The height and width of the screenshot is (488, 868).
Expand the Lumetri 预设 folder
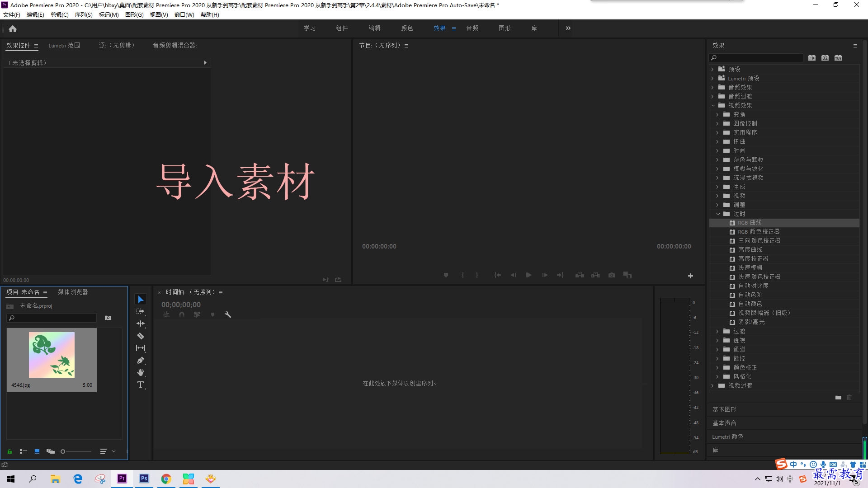pyautogui.click(x=712, y=79)
